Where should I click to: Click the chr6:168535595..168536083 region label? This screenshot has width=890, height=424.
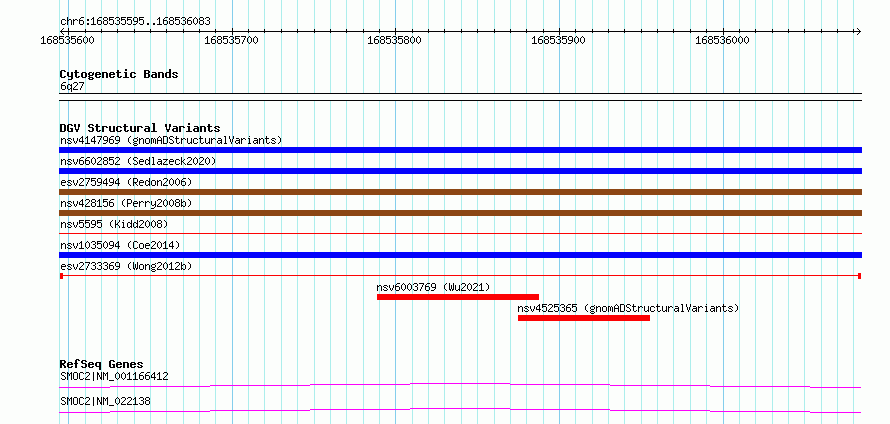click(135, 22)
